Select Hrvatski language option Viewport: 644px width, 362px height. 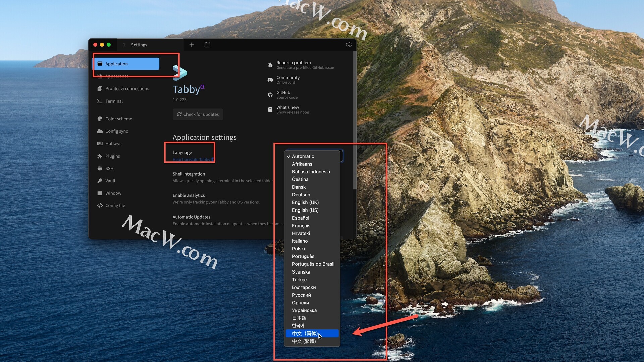(x=312, y=233)
